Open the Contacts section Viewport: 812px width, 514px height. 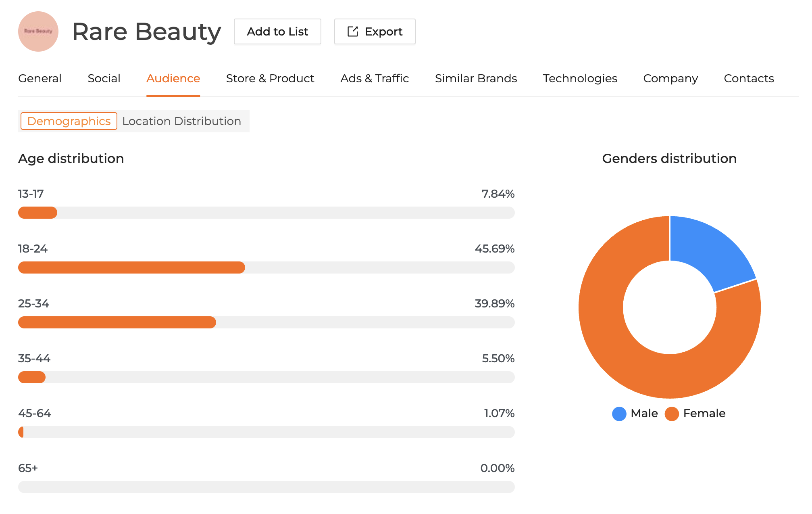(x=749, y=78)
